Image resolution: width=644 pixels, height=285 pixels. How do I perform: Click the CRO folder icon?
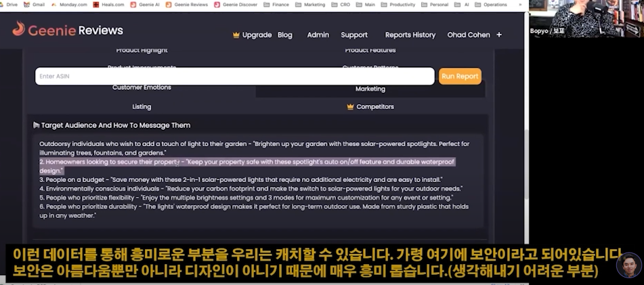(335, 5)
